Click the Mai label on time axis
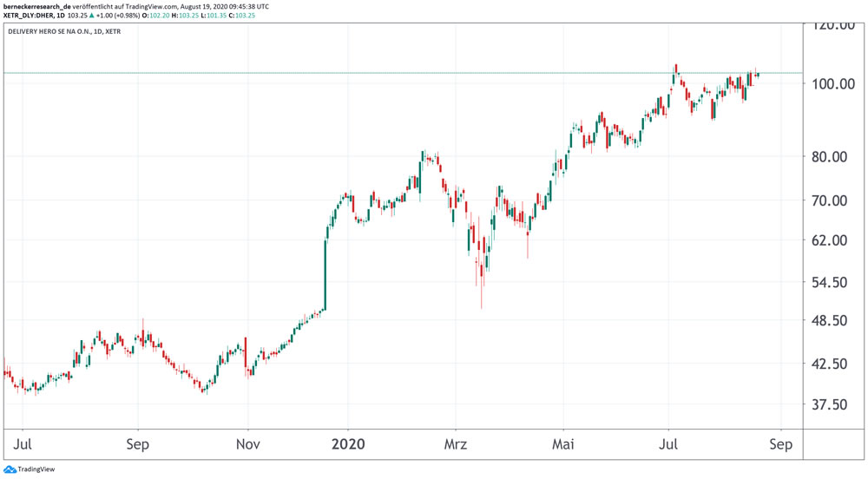868x479 pixels. coord(563,444)
